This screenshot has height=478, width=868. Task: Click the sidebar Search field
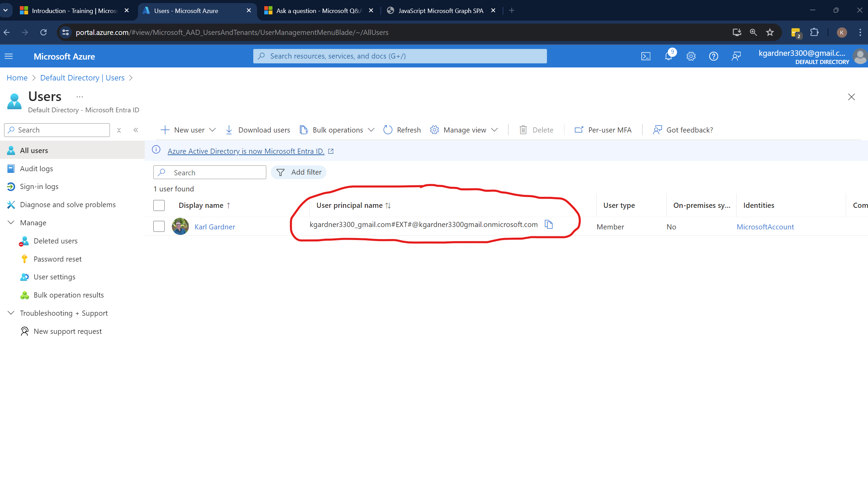[x=57, y=130]
